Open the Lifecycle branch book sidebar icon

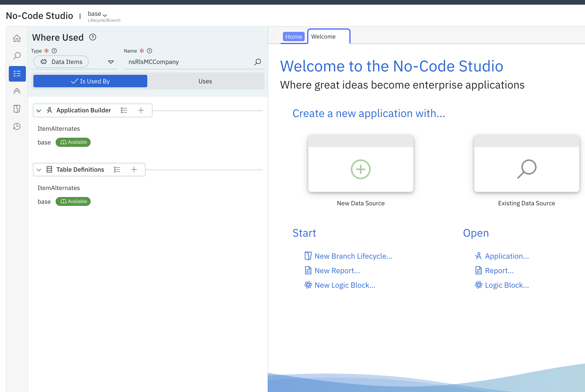pos(17,109)
